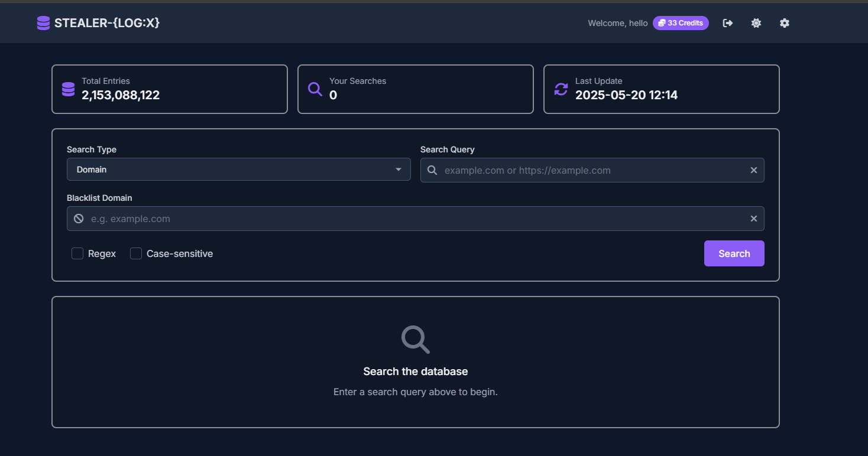Toggle the light/dark theme sun icon
This screenshot has height=456, width=868.
pos(756,23)
